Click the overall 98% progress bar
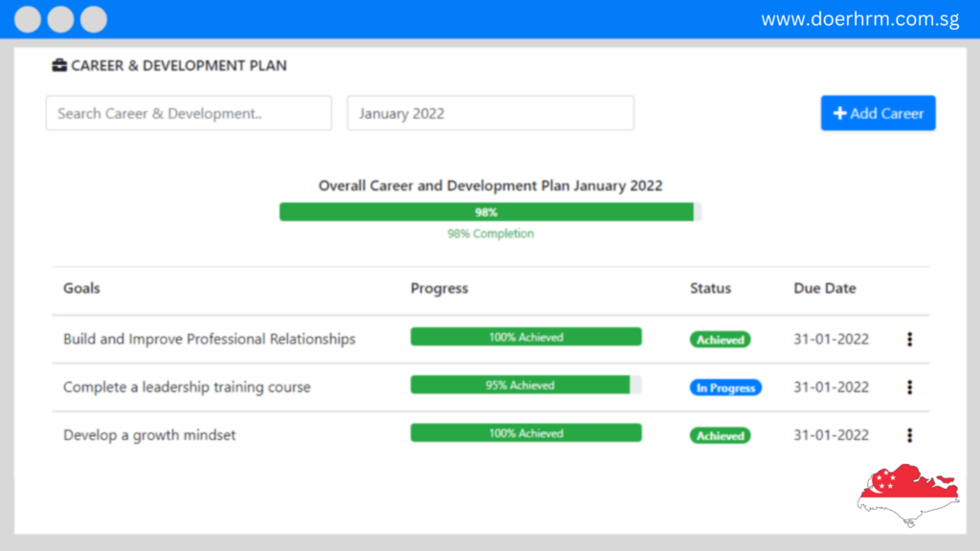 click(490, 212)
